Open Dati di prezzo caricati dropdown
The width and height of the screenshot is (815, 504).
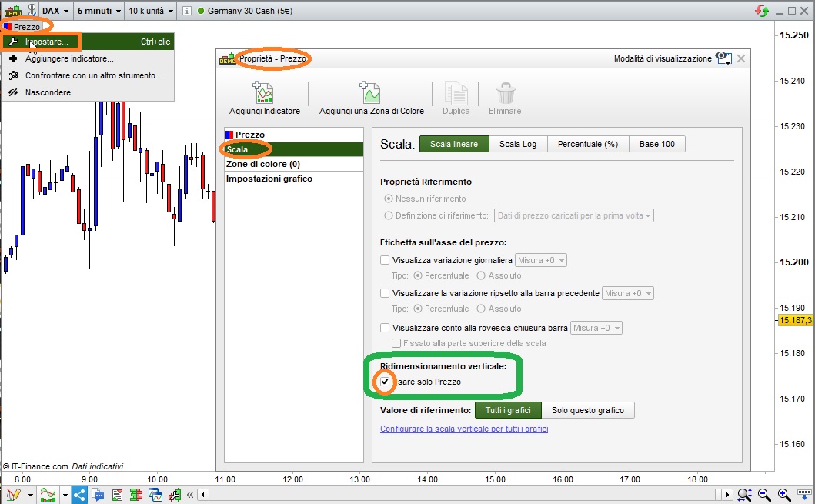(x=574, y=215)
